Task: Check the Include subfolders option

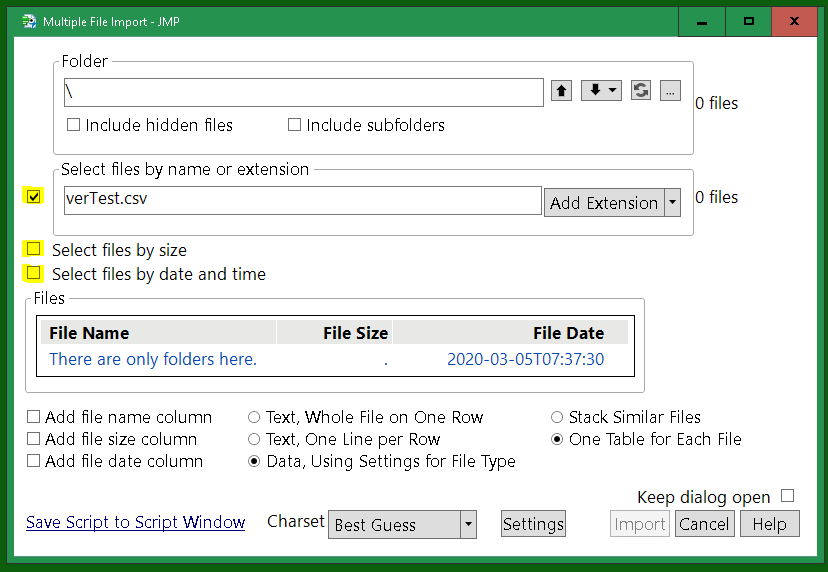Action: pyautogui.click(x=295, y=126)
